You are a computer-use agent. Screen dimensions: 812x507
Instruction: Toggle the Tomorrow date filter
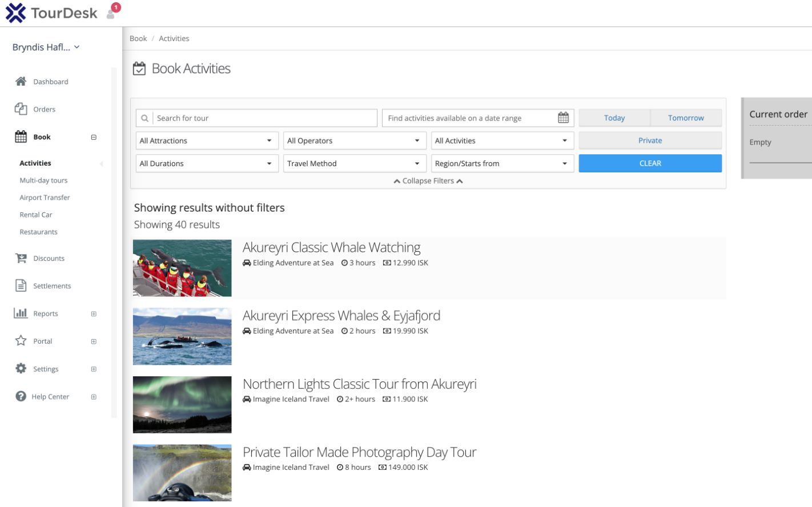click(686, 118)
